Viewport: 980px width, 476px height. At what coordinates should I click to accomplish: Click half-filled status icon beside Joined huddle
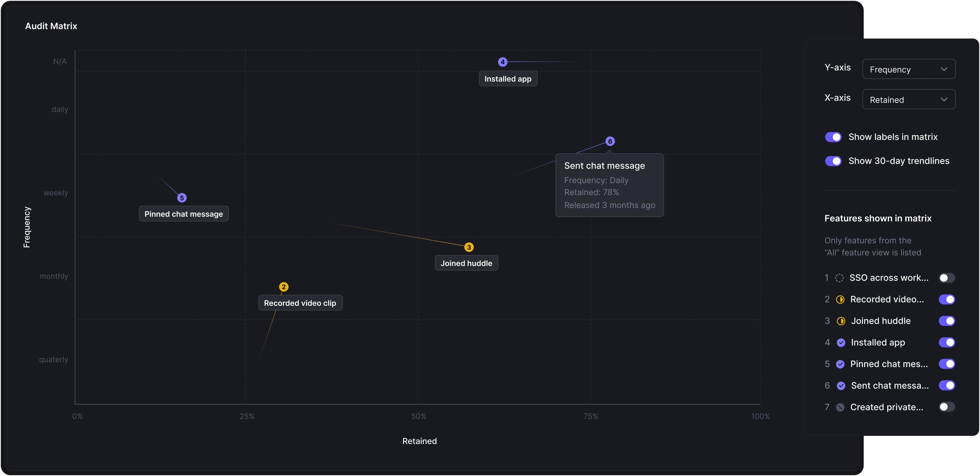841,321
